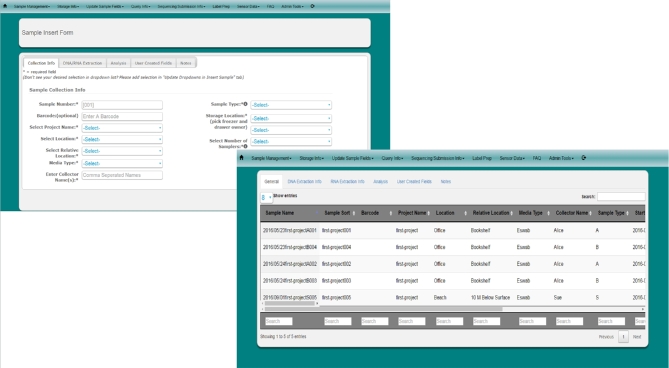This screenshot has height=368, width=669.
Task: Open the Sample Type dropdown
Action: coord(291,104)
